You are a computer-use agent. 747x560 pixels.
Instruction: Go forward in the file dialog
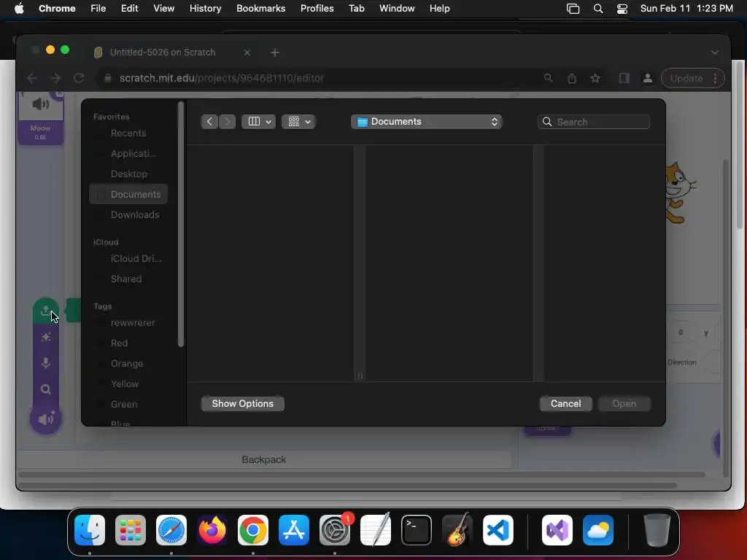tap(228, 122)
